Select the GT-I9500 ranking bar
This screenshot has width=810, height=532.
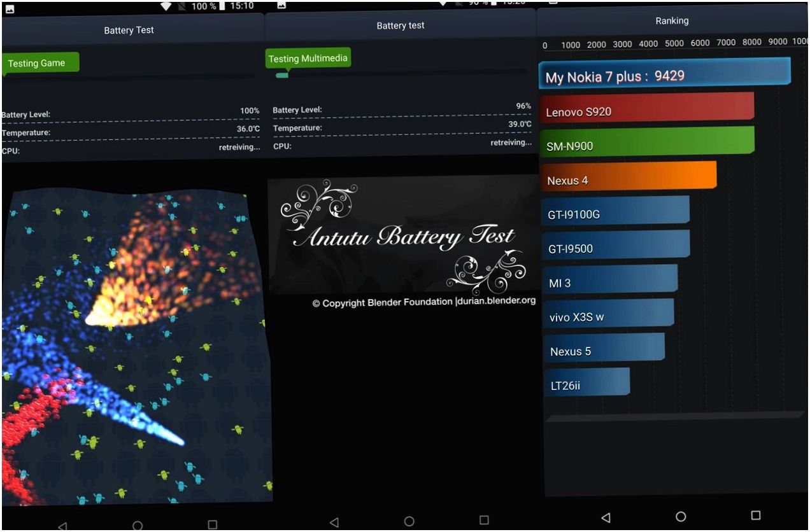[x=616, y=246]
